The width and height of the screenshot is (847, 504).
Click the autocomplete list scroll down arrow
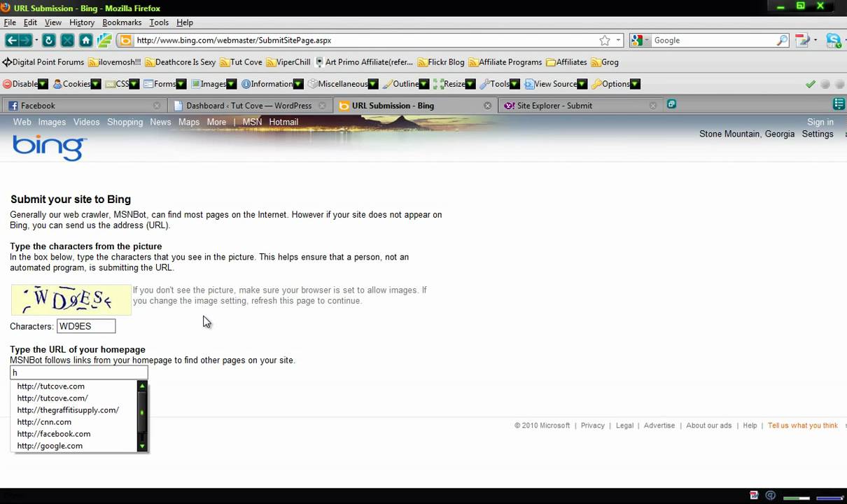point(142,446)
